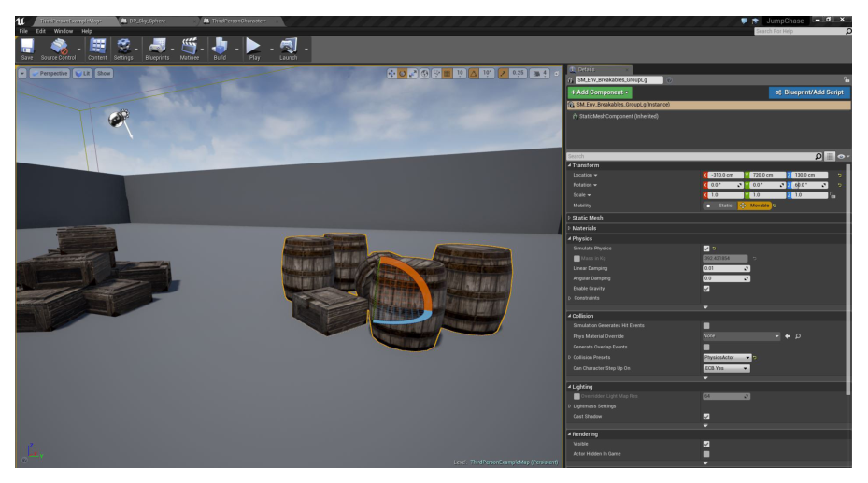
Task: Open viewport options dropdown arrow
Action: click(22, 73)
